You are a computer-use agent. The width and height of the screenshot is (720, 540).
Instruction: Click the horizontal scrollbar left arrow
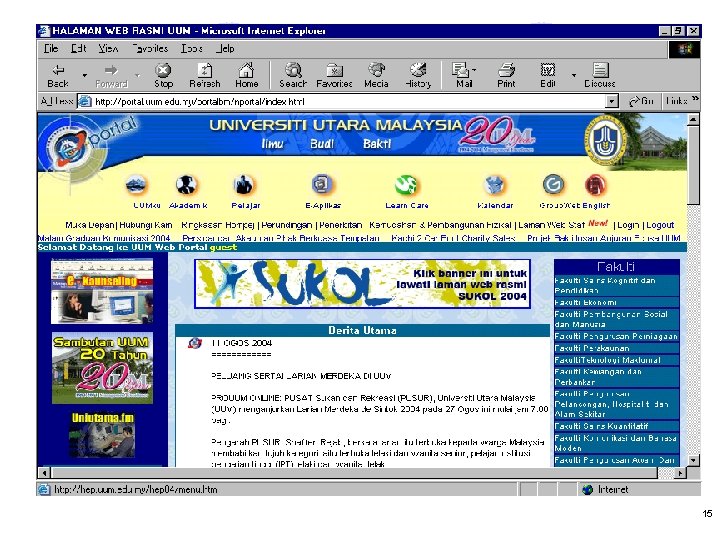[x=44, y=472]
